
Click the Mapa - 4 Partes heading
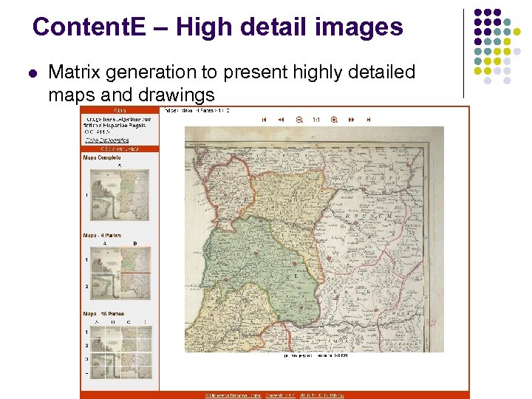[x=102, y=235]
